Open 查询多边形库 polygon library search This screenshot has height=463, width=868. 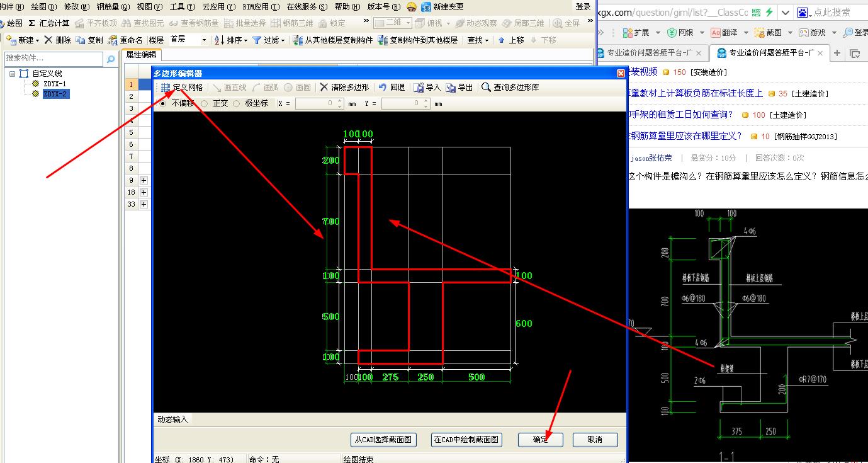tap(510, 88)
